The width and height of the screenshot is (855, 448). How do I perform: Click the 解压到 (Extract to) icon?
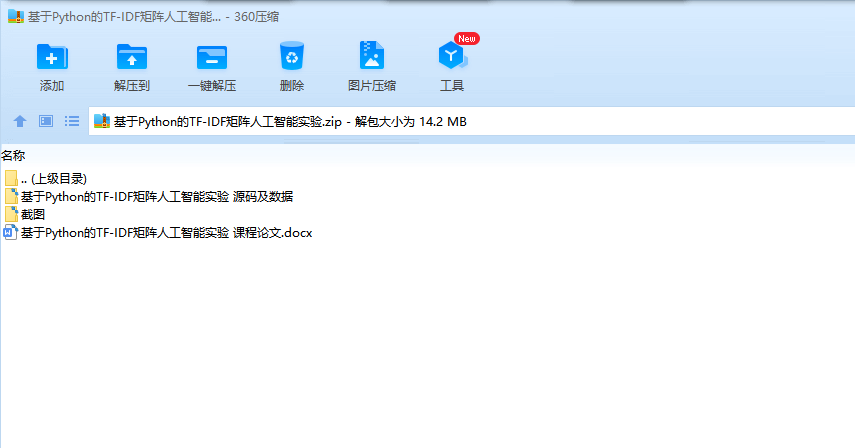click(131, 57)
